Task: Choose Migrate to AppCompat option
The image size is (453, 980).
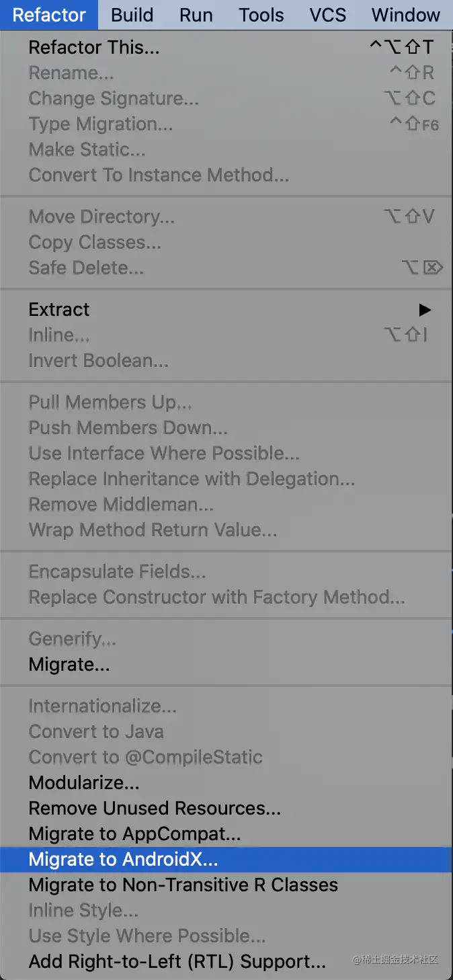Action: [x=226, y=833]
